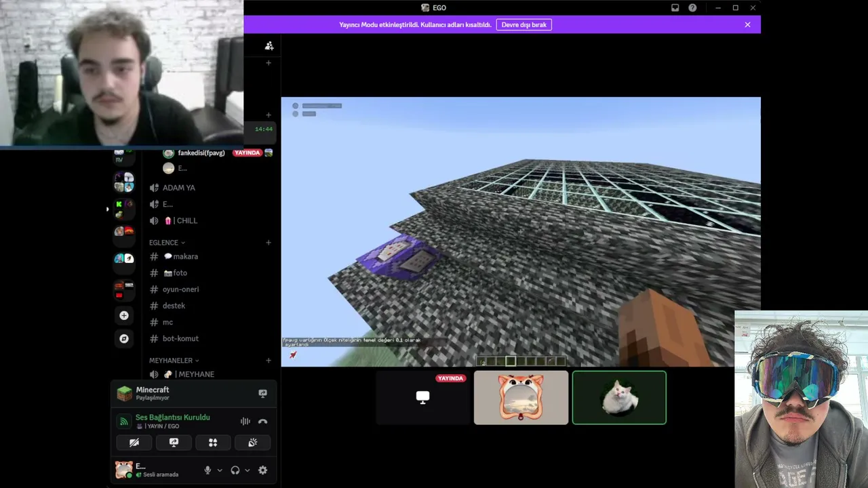Click the Devre dışı bırak button
The height and width of the screenshot is (488, 868).
(524, 24)
